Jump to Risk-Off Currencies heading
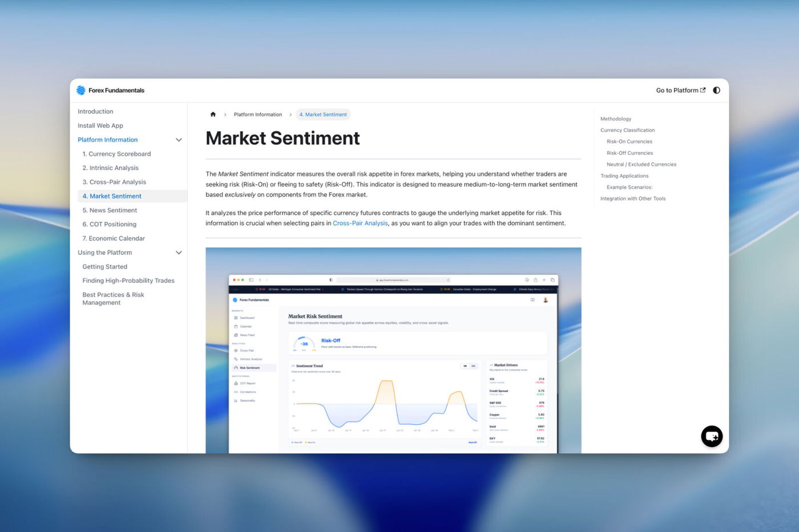Image resolution: width=799 pixels, height=532 pixels. click(x=629, y=153)
